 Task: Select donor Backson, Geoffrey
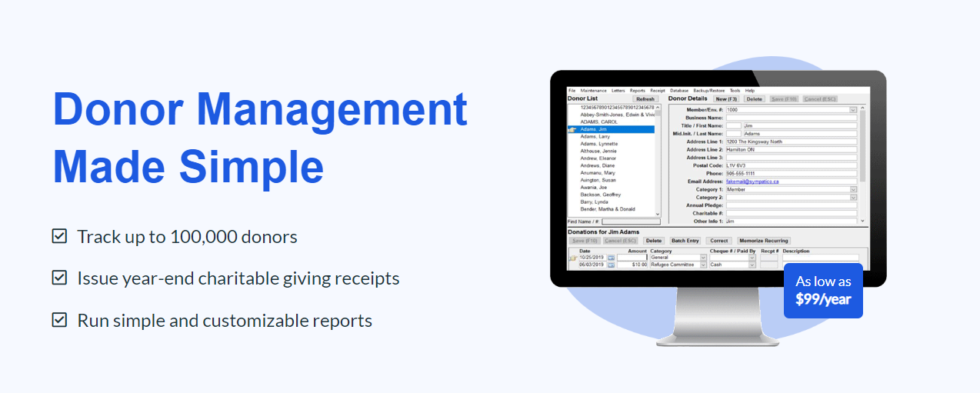(x=601, y=195)
